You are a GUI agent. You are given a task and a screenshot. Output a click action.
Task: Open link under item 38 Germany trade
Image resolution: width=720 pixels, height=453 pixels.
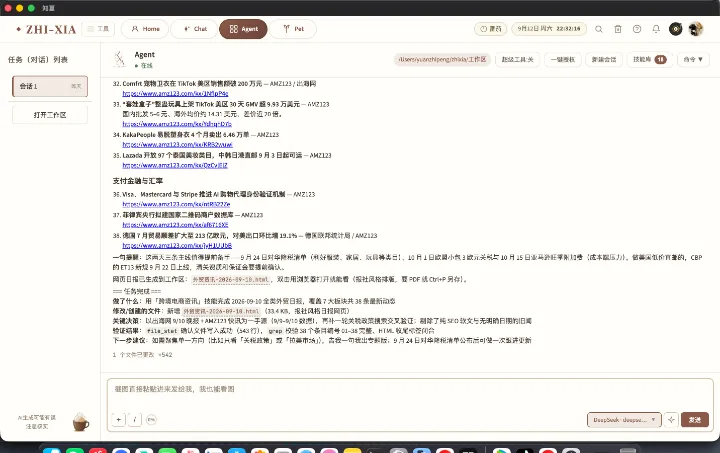tap(177, 246)
